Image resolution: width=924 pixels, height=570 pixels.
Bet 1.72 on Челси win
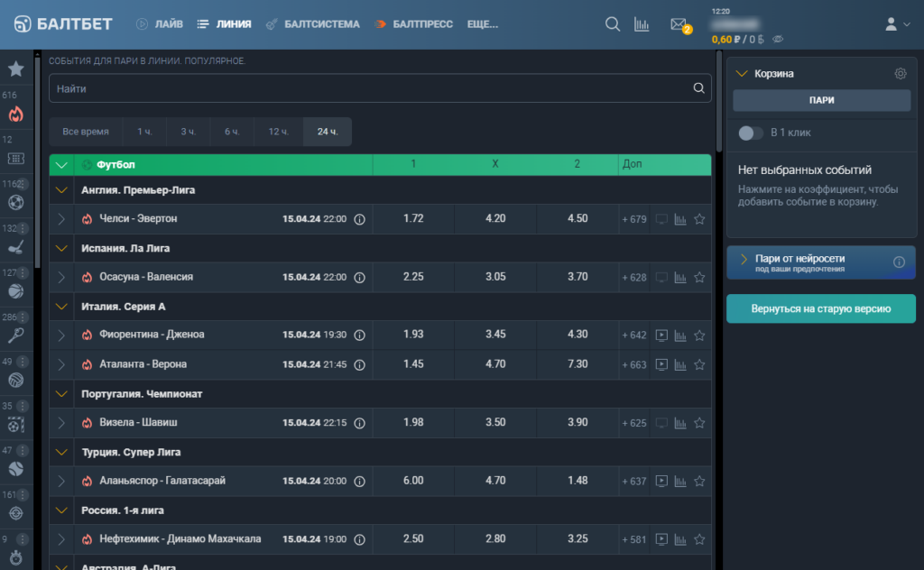click(413, 218)
